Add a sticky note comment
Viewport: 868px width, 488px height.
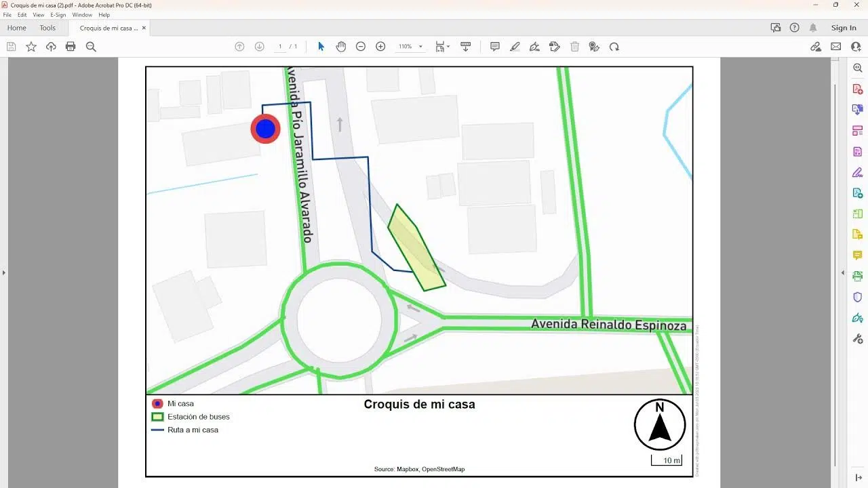pos(495,47)
